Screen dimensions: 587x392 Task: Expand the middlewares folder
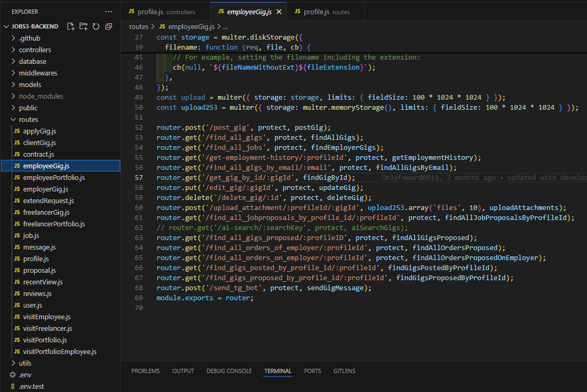(14, 73)
